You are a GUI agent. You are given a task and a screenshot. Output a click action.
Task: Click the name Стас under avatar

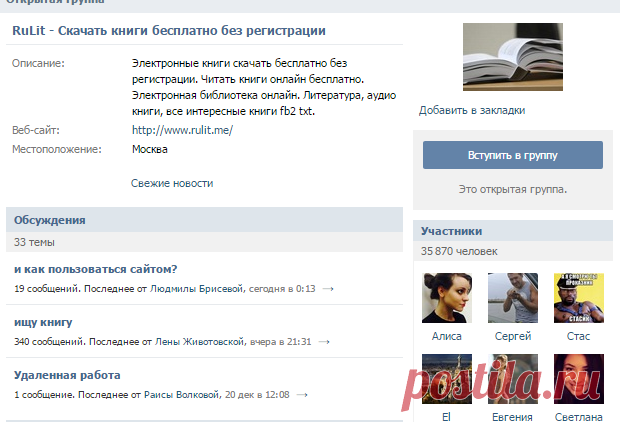coord(578,336)
